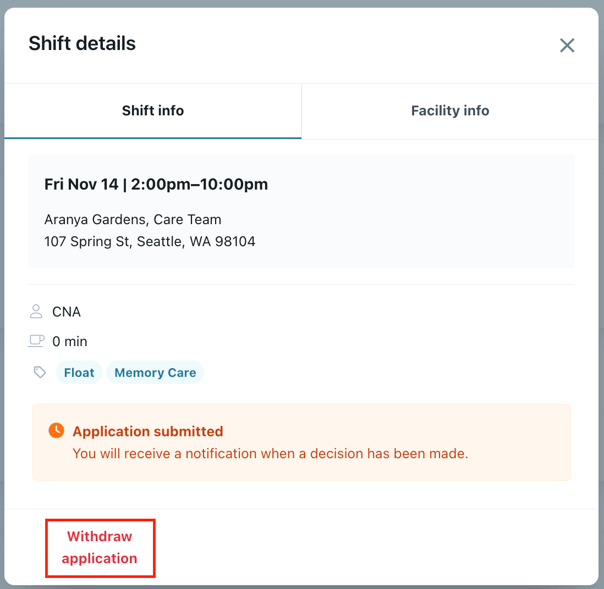Viewport: 604px width, 589px height.
Task: Select the Float tag chip
Action: point(79,373)
